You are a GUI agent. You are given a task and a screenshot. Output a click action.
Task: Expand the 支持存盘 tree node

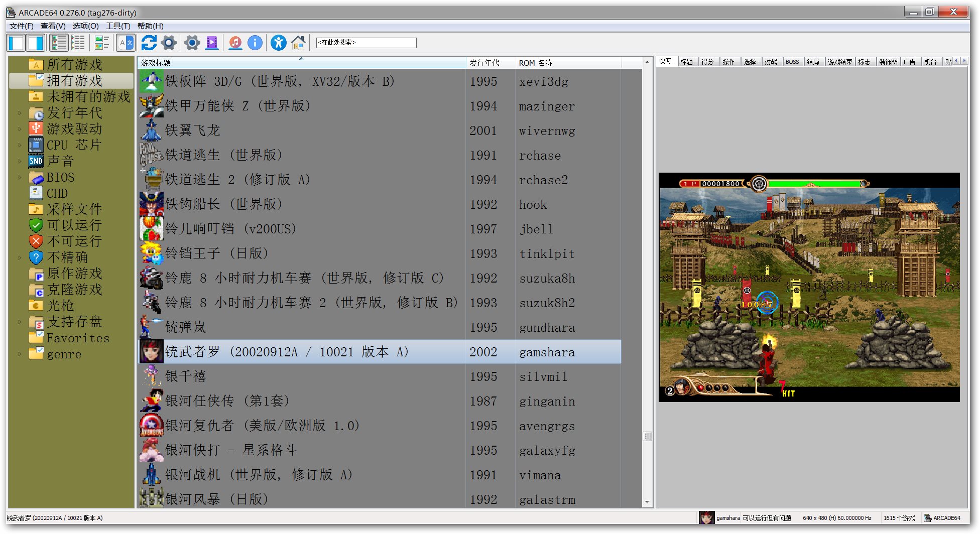point(20,322)
